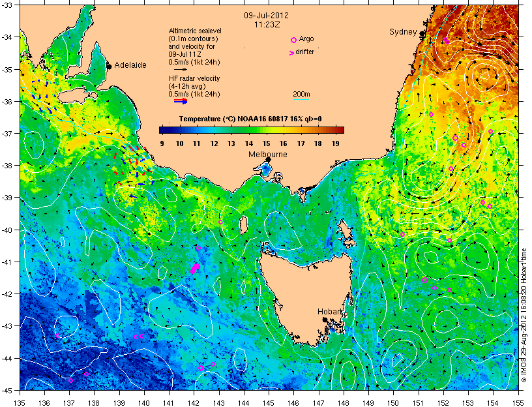This screenshot has height=407, width=532.
Task: Click the color bar value 17
Action: 301,143
